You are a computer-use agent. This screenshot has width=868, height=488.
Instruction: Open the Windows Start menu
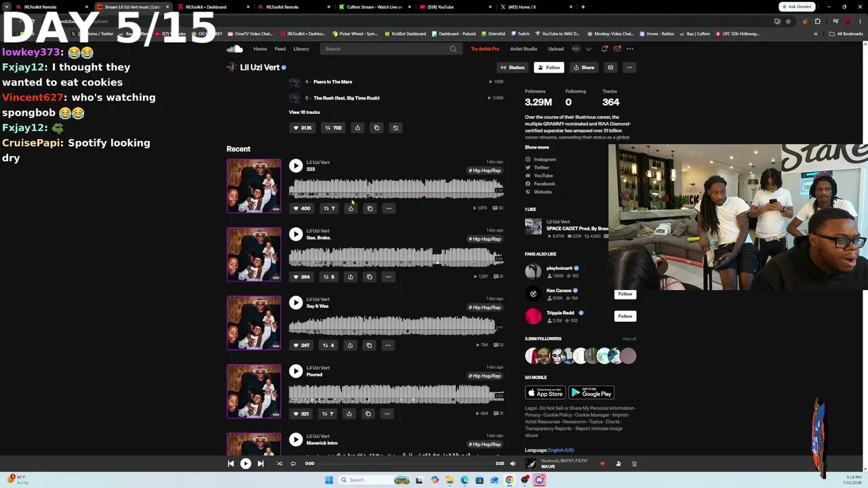point(329,480)
